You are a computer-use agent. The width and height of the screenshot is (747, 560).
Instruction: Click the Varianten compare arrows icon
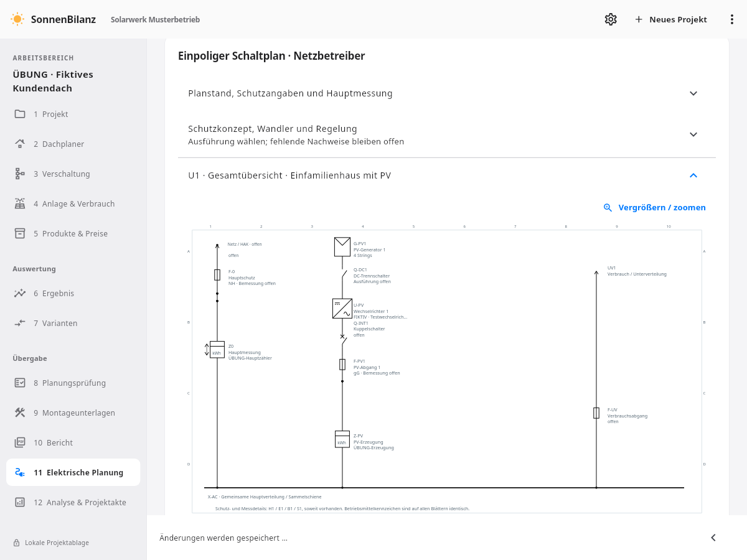click(x=20, y=323)
